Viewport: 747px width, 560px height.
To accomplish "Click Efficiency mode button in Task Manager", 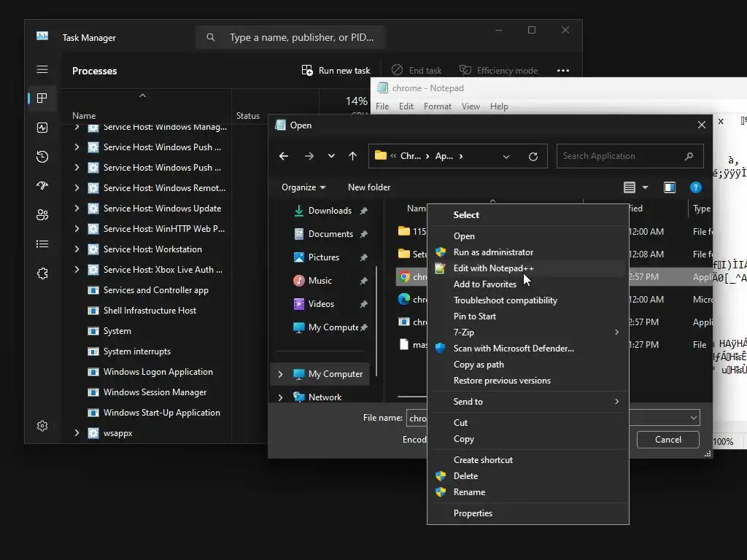I will click(498, 71).
